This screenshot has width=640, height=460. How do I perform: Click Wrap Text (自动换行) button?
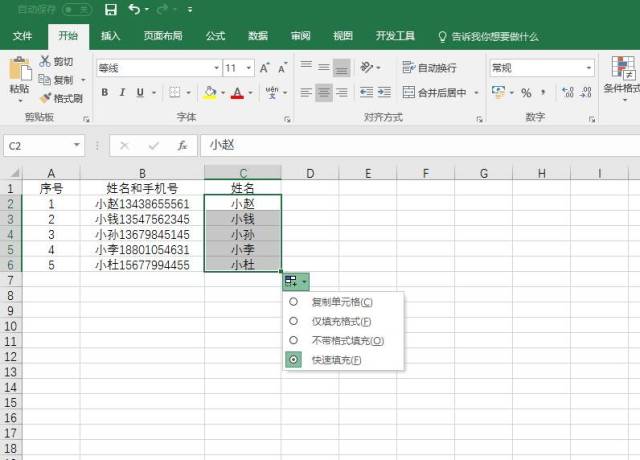429,68
